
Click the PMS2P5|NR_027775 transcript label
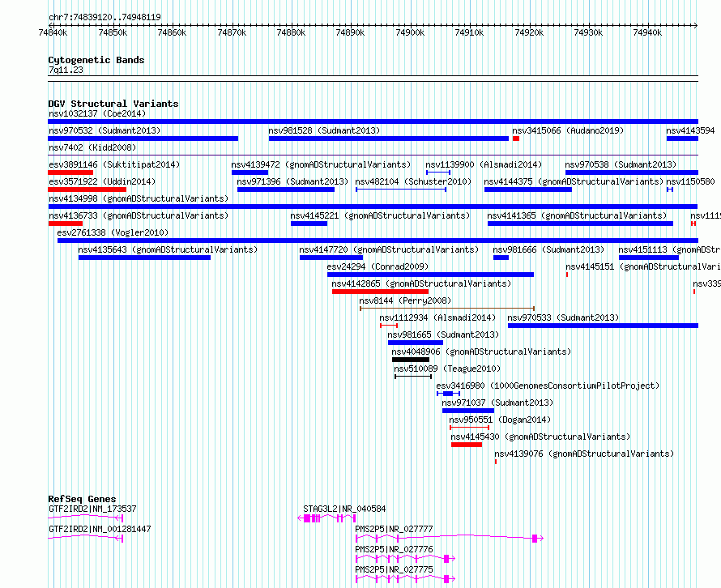[x=394, y=569]
